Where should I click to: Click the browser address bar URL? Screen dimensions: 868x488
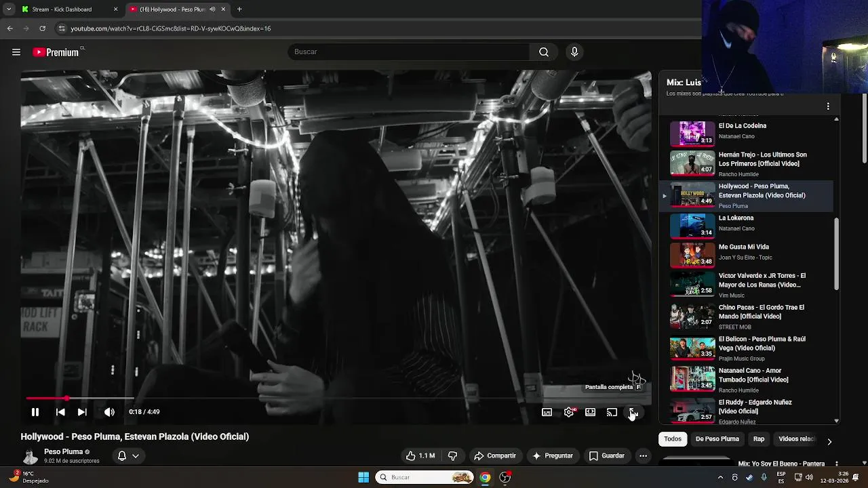tap(171, 28)
